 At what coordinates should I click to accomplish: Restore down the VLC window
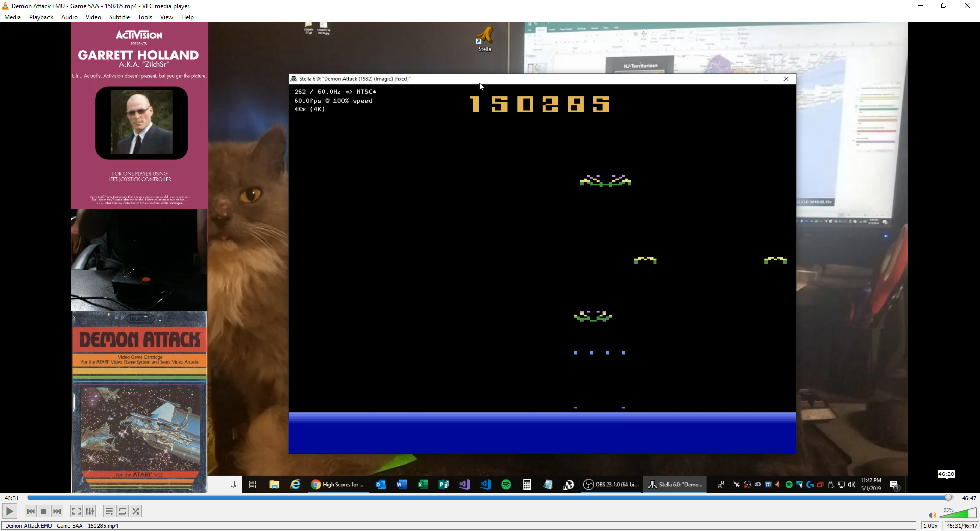coord(944,6)
